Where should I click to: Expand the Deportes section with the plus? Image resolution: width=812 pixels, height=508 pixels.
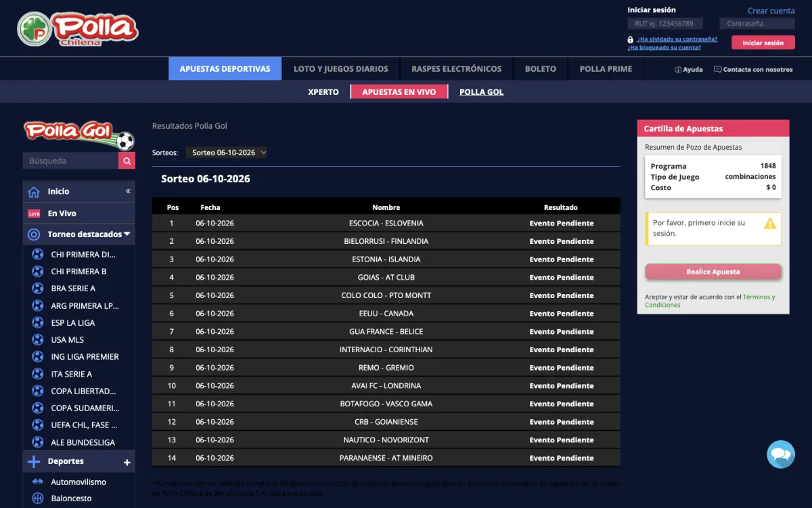[x=127, y=463]
